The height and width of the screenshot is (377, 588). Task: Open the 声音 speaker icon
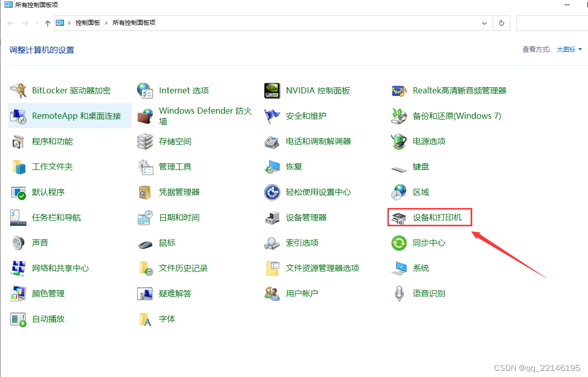(x=18, y=243)
